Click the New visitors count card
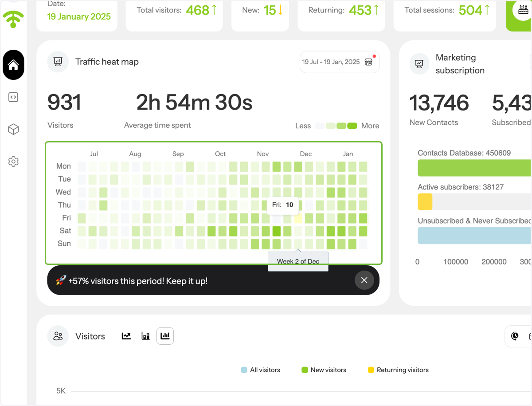This screenshot has height=406, width=532. click(260, 16)
